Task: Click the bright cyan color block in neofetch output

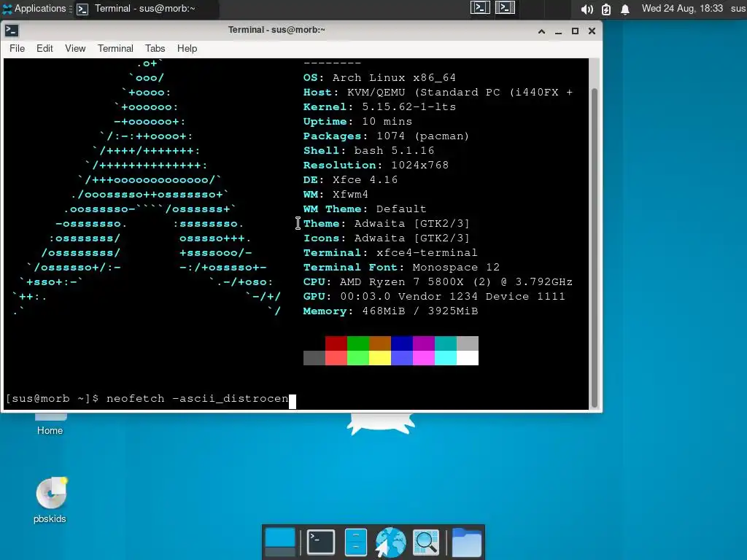Action: (446, 358)
